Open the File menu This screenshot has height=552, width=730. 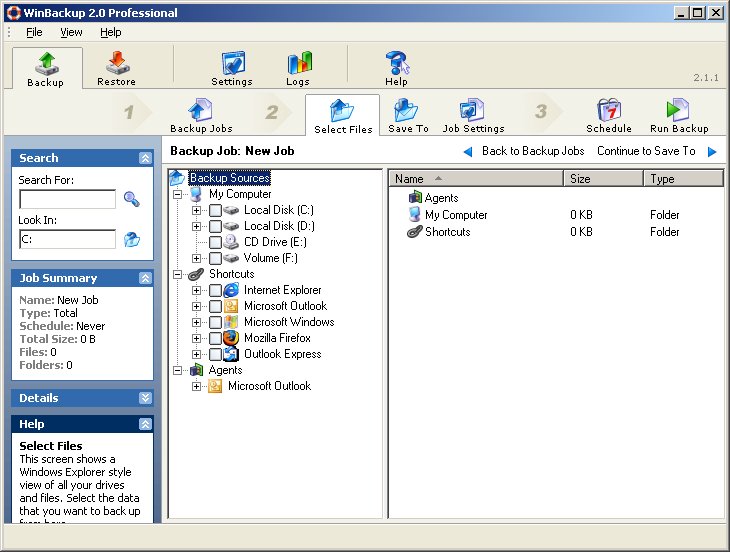(x=34, y=32)
